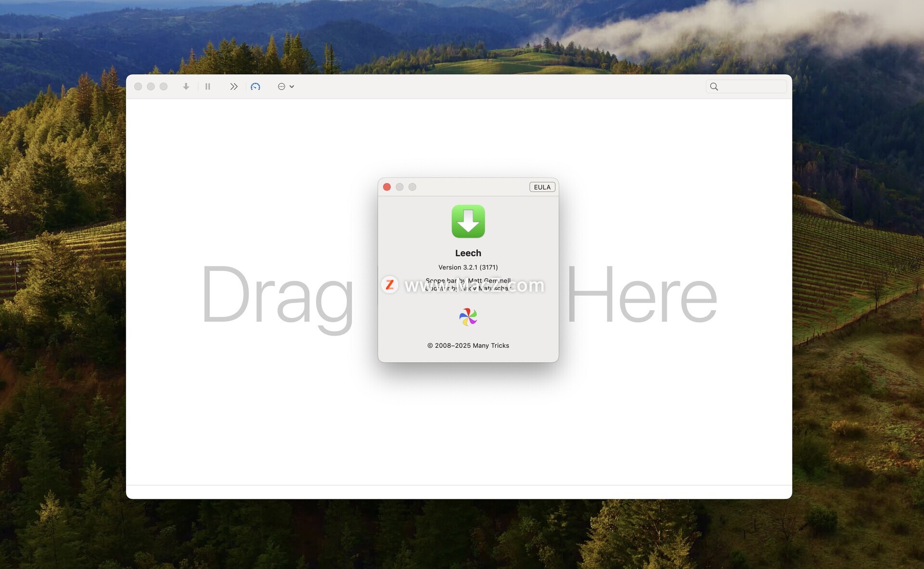Click the Leech title in About window
924x569 pixels.
468,253
